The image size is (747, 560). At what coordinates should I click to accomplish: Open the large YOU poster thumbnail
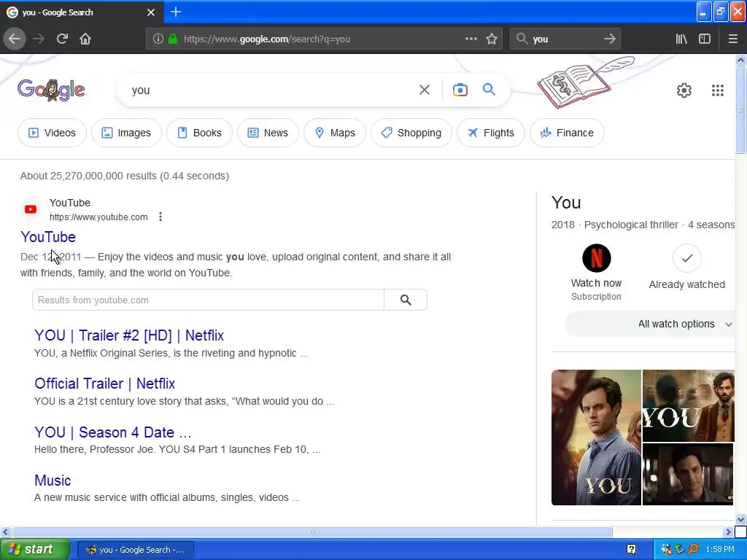pyautogui.click(x=596, y=437)
